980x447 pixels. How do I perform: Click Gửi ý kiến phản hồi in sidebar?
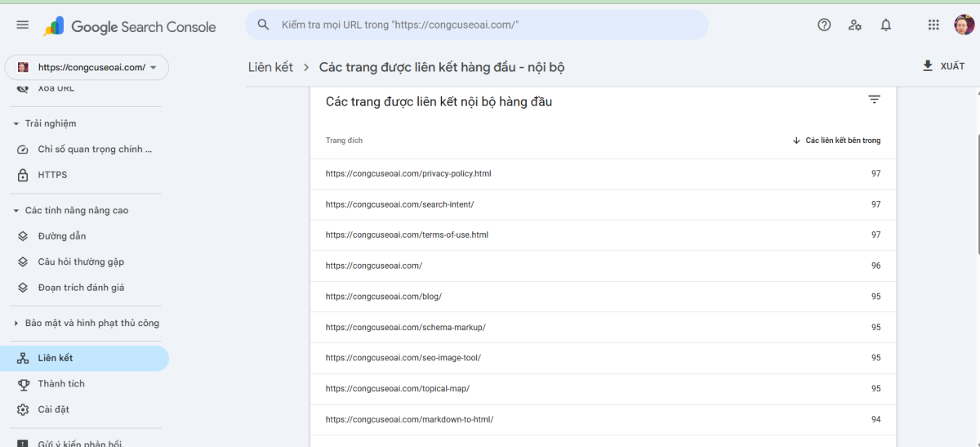pos(79,444)
